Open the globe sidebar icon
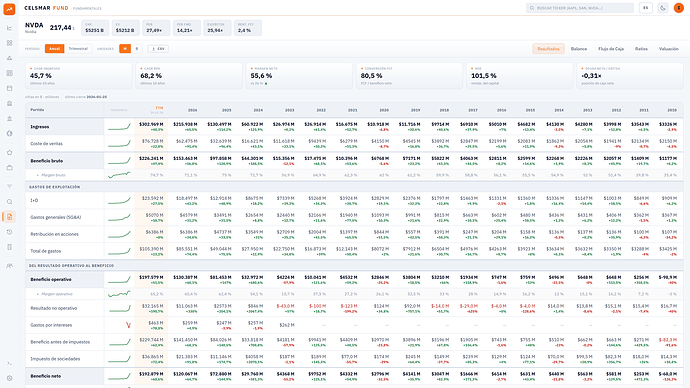Screen dimensions: 690x388 click(9, 133)
